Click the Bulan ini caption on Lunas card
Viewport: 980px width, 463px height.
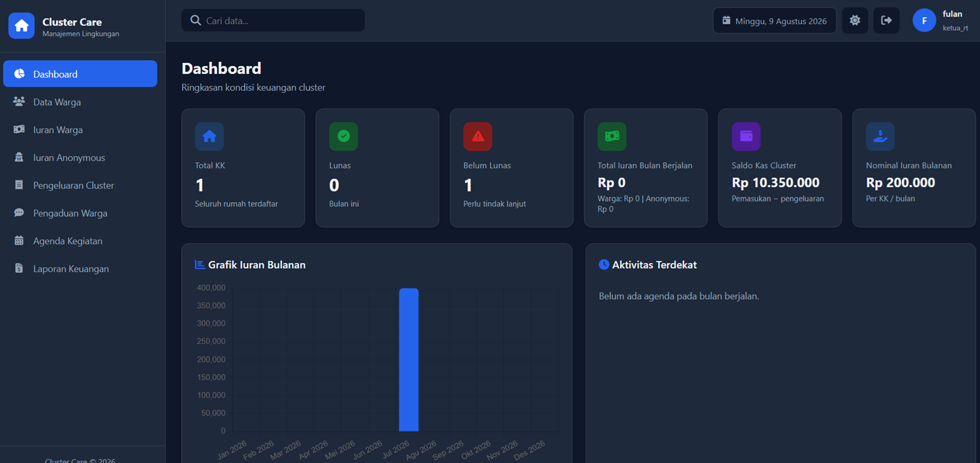(344, 204)
